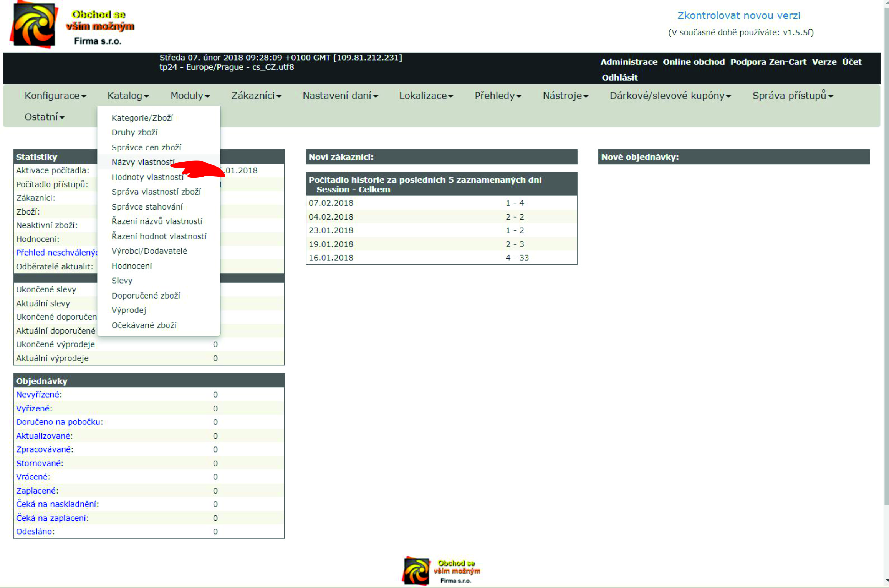Screen dimensions: 889x588
Task: Click Zkontrolovat novou verzi link
Action: click(738, 15)
